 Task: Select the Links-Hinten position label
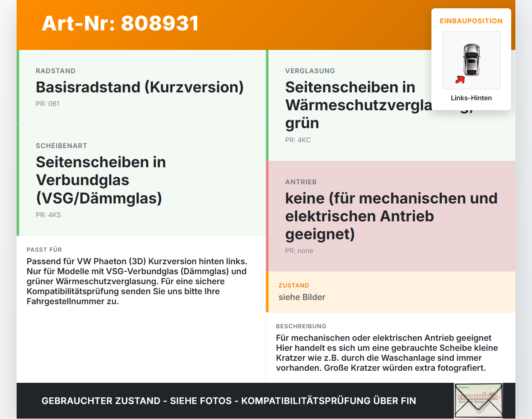tap(471, 98)
